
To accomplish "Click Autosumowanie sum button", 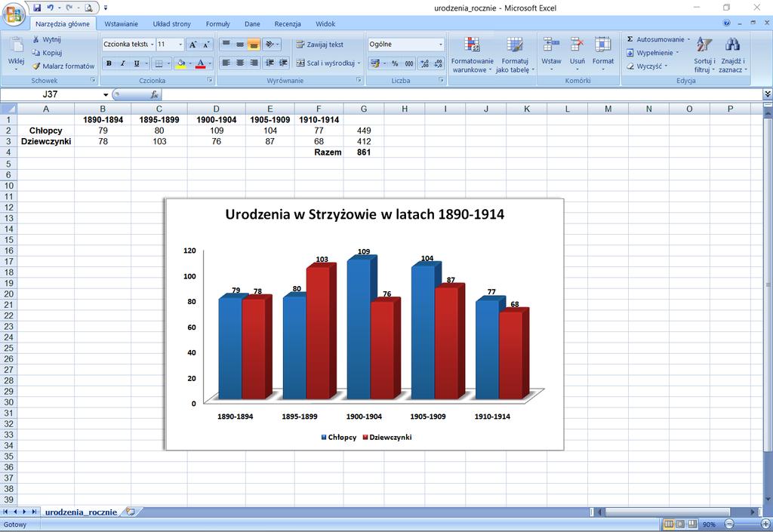I will click(655, 39).
